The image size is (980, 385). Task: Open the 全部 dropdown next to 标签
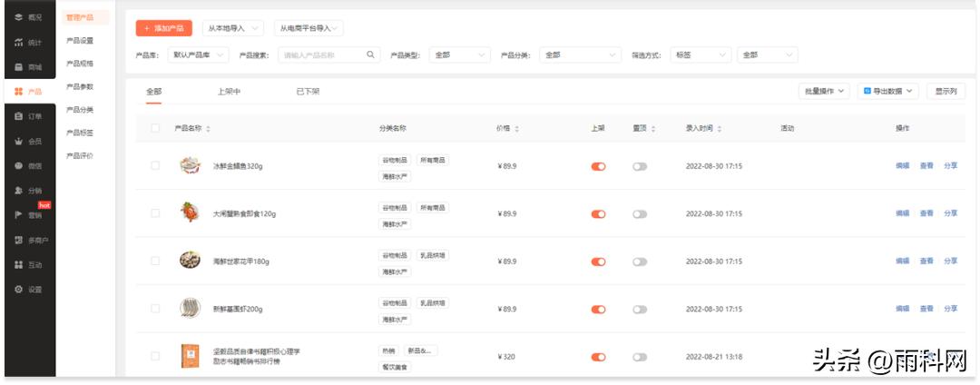click(768, 55)
